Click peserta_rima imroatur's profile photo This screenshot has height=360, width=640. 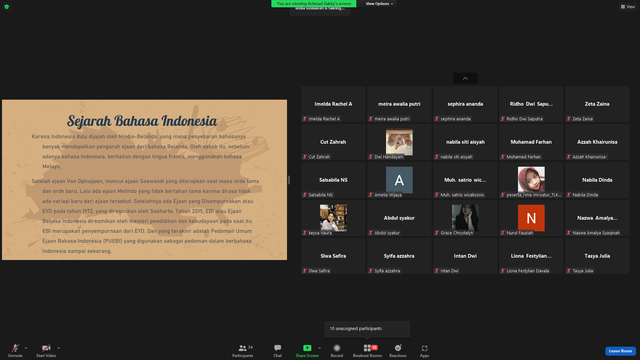531,179
